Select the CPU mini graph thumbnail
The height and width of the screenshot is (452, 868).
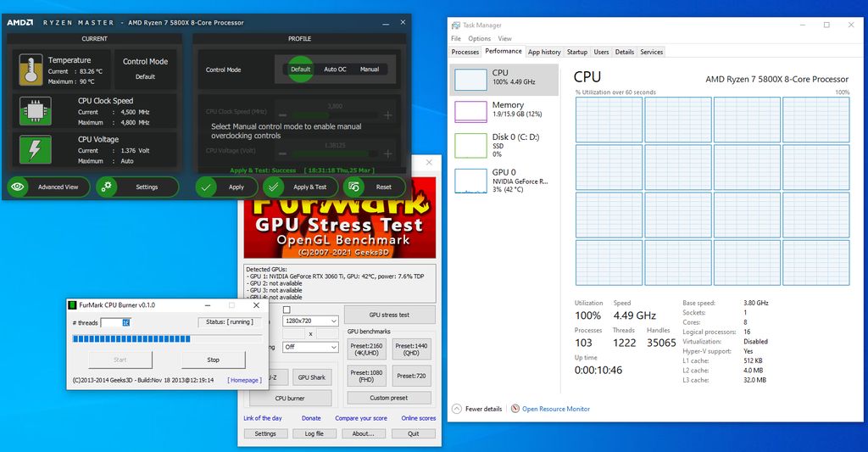tap(470, 79)
